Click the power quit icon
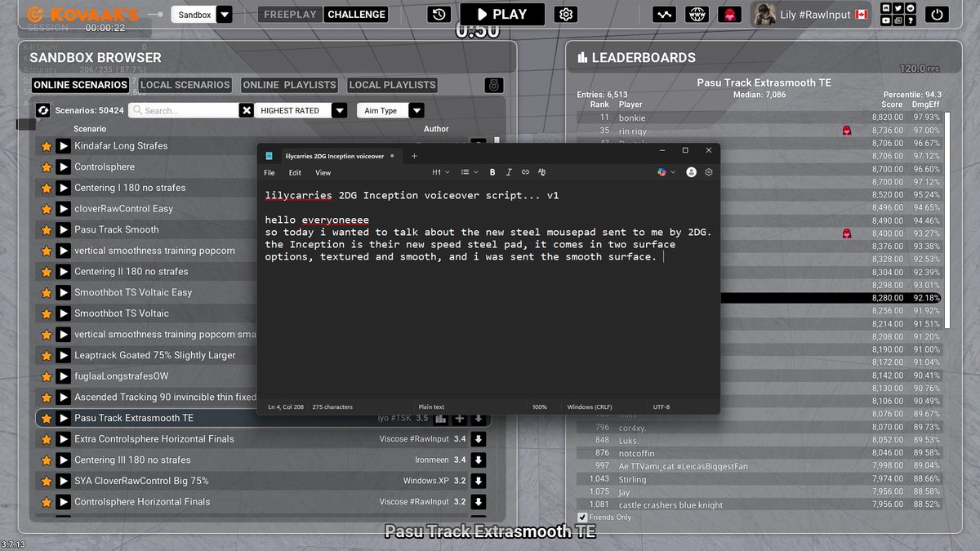 pos(937,14)
